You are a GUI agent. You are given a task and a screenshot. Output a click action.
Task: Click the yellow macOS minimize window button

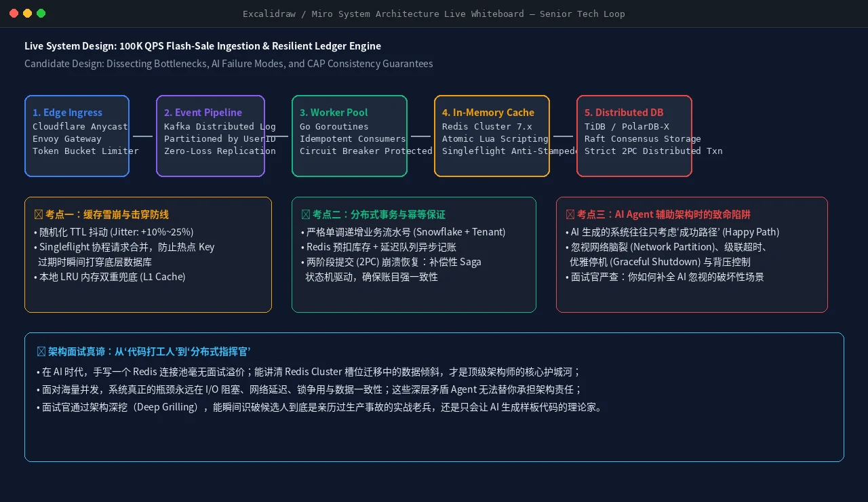(28, 14)
